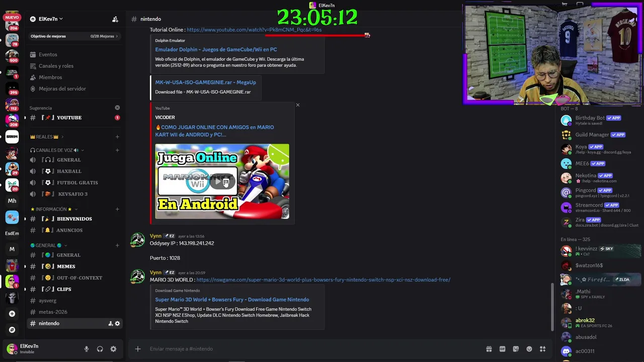Open Canales y roles
The width and height of the screenshot is (644, 362).
pos(56,66)
